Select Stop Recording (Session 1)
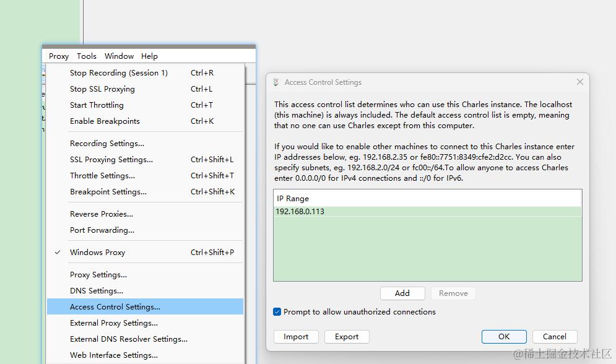616x364 pixels. coord(145,73)
